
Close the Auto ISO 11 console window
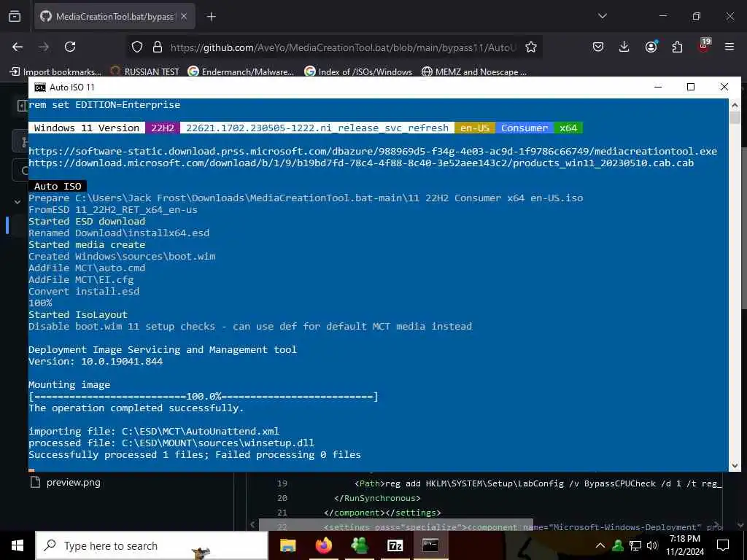724,87
